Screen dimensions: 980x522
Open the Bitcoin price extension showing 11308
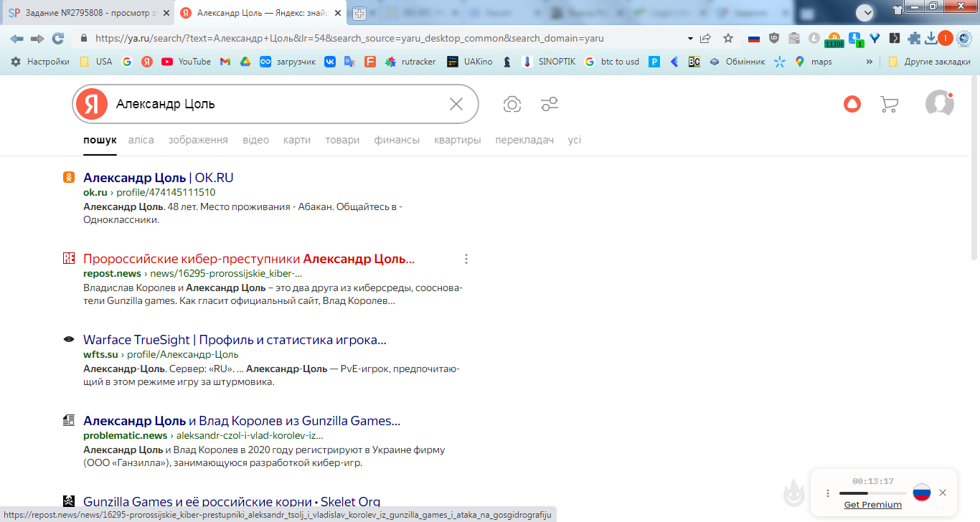tap(834, 40)
